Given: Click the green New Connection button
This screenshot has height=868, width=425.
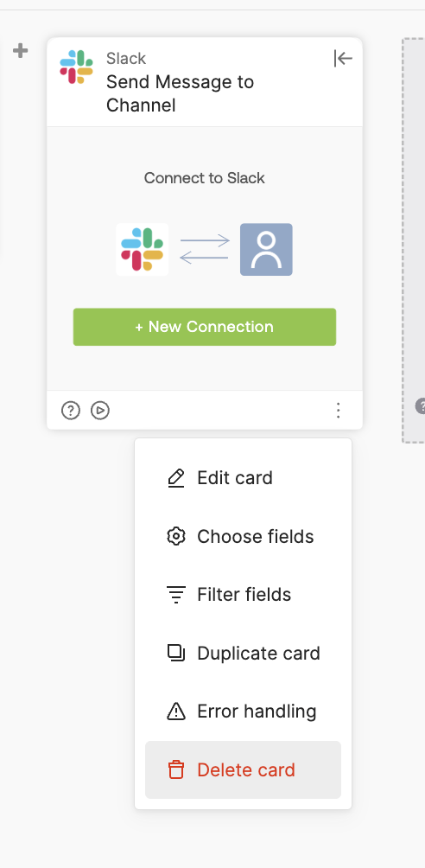Looking at the screenshot, I should click(x=205, y=327).
